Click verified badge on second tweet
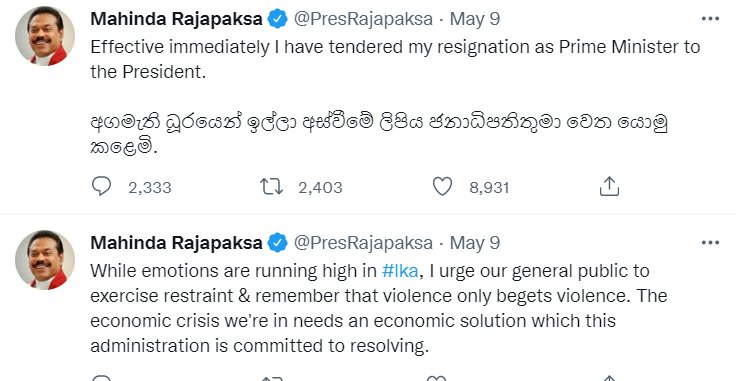736x381 pixels. (x=277, y=243)
